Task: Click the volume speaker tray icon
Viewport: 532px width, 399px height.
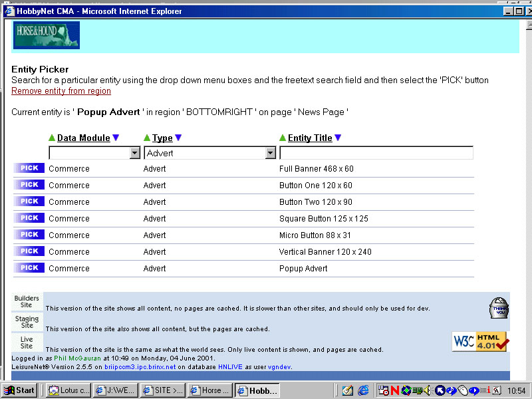Action: [427, 390]
